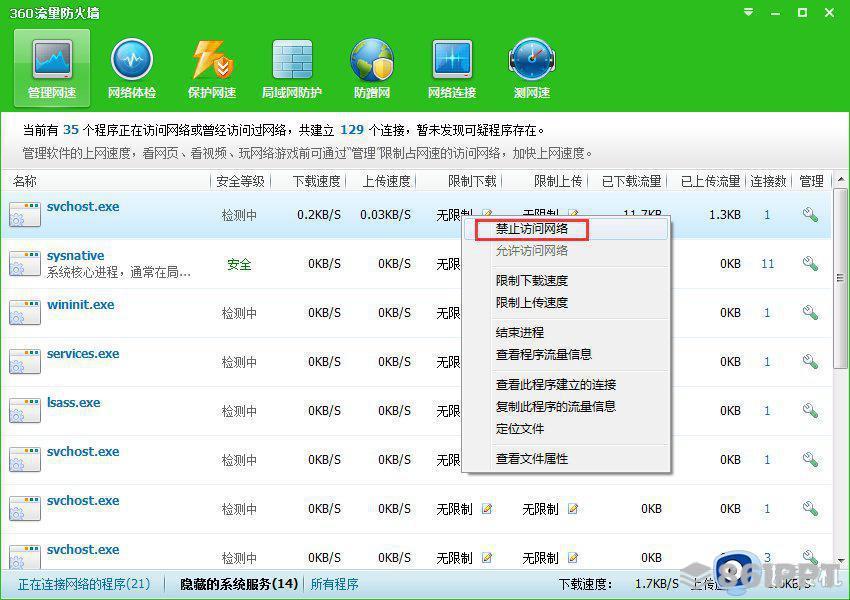The width and height of the screenshot is (850, 600).
Task: Click the manage wrench for sysnative
Action: click(x=810, y=264)
